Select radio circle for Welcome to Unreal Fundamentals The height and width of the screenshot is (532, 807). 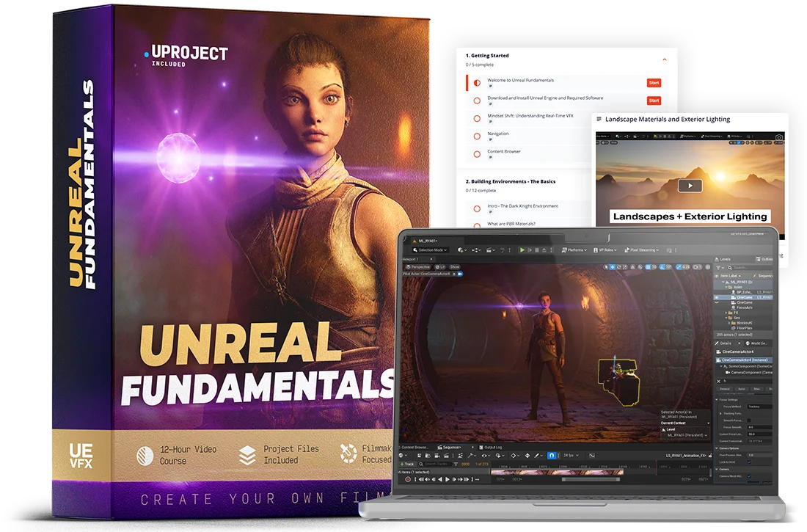pyautogui.click(x=477, y=82)
